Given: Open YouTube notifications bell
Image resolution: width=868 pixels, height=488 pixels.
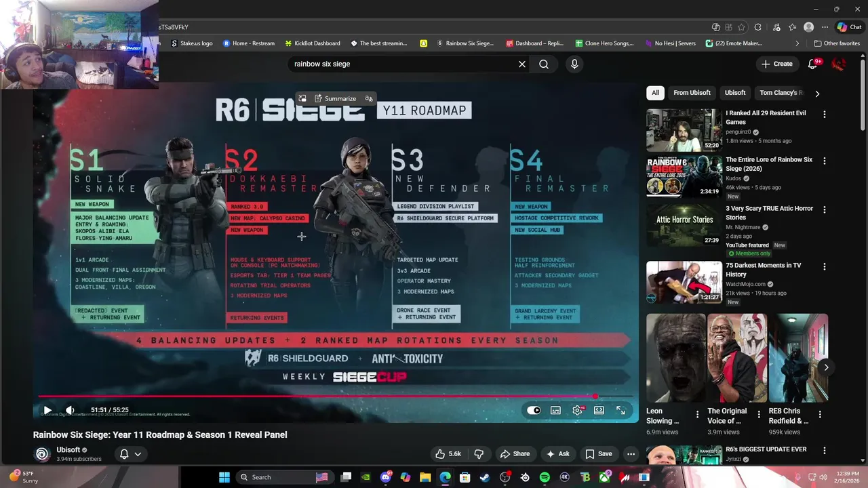Looking at the screenshot, I should coord(813,64).
